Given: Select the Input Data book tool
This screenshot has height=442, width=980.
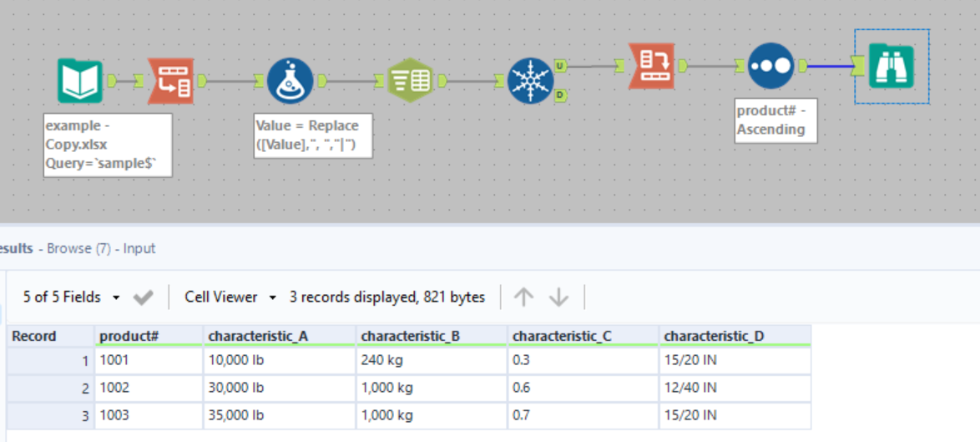Looking at the screenshot, I should [x=80, y=81].
